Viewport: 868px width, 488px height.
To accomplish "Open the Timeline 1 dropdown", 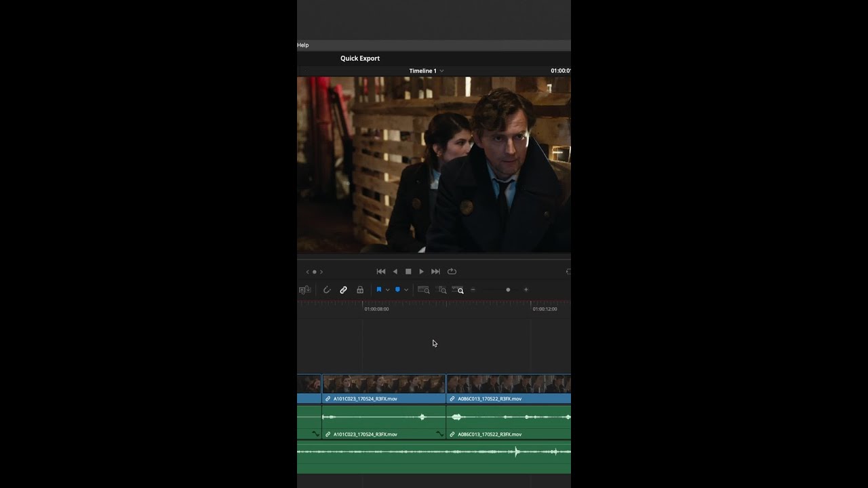I will [427, 70].
